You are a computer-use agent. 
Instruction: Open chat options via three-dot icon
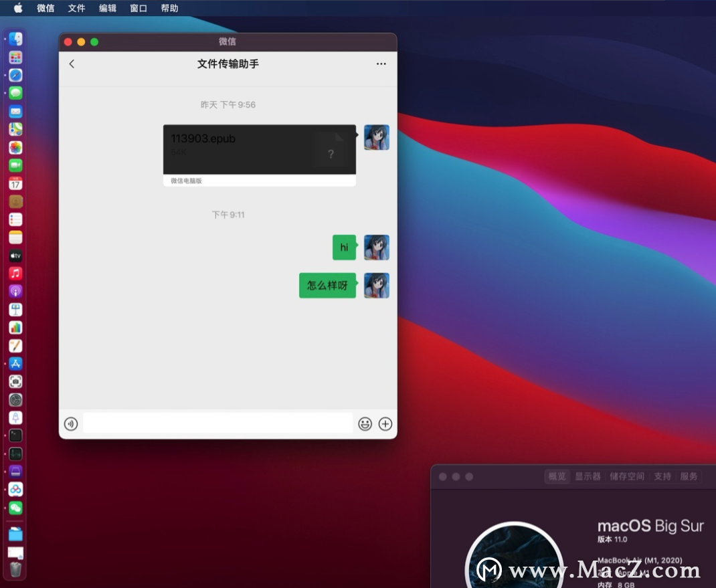tap(381, 64)
